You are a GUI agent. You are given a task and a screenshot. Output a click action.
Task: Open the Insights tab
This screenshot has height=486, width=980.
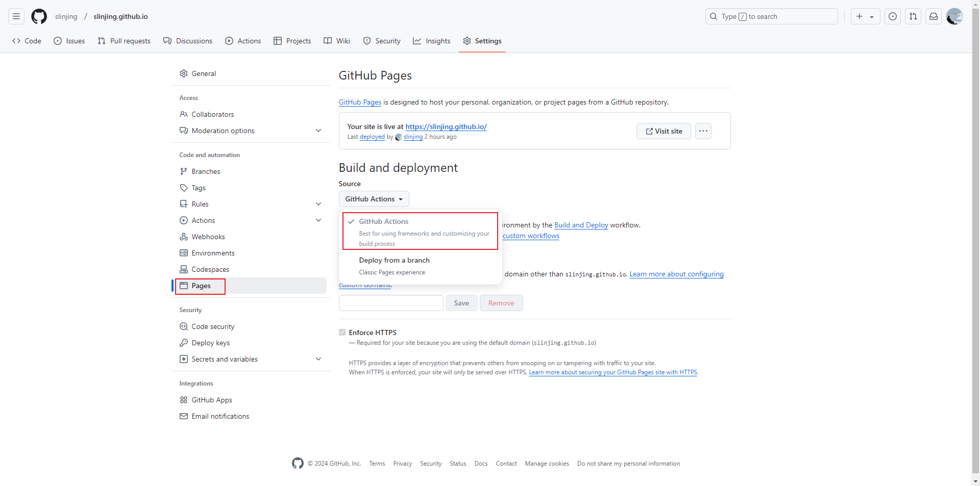(432, 41)
